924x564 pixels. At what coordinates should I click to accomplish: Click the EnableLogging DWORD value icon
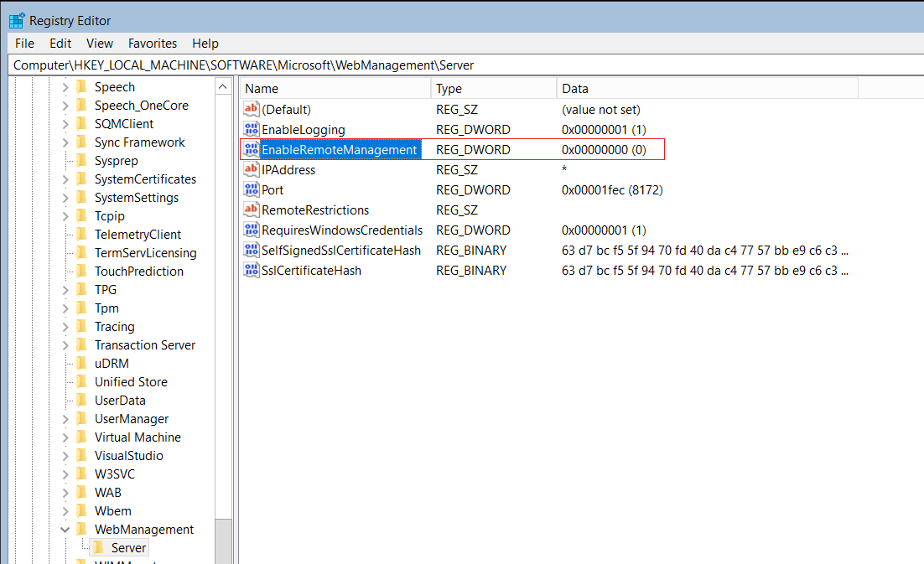[252, 129]
